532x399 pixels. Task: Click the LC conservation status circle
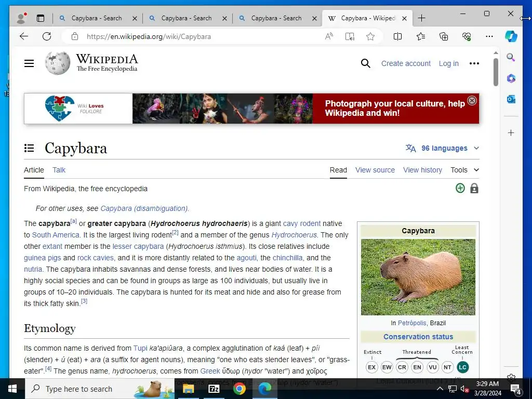click(462, 367)
